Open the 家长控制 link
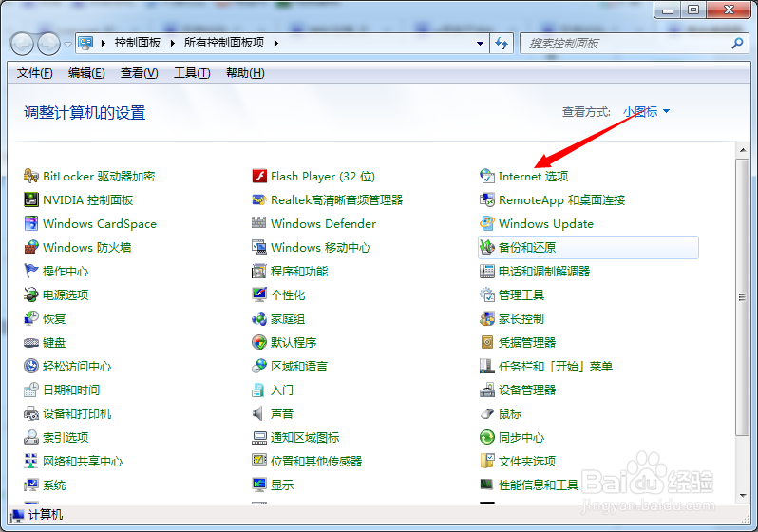Viewport: 758px width, 532px height. pos(521,318)
